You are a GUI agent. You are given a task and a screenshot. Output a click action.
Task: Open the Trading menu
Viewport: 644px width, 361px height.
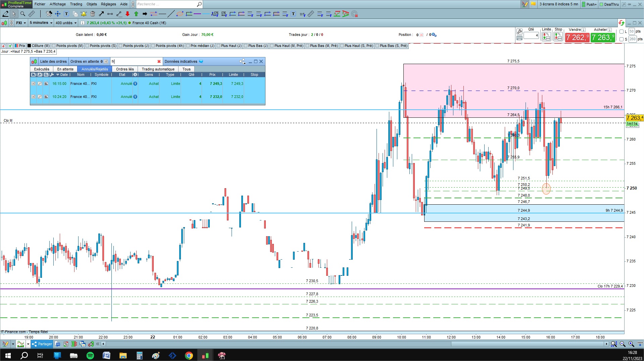tap(76, 4)
